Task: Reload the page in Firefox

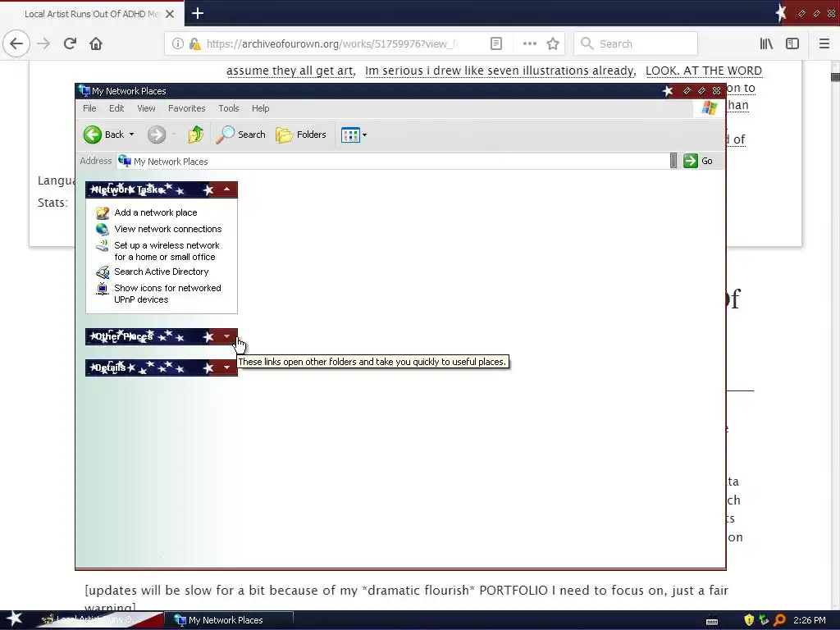Action: pos(71,43)
